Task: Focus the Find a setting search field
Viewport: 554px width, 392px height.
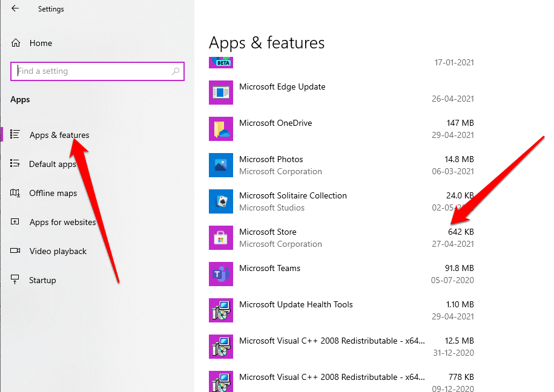Action: click(x=97, y=71)
